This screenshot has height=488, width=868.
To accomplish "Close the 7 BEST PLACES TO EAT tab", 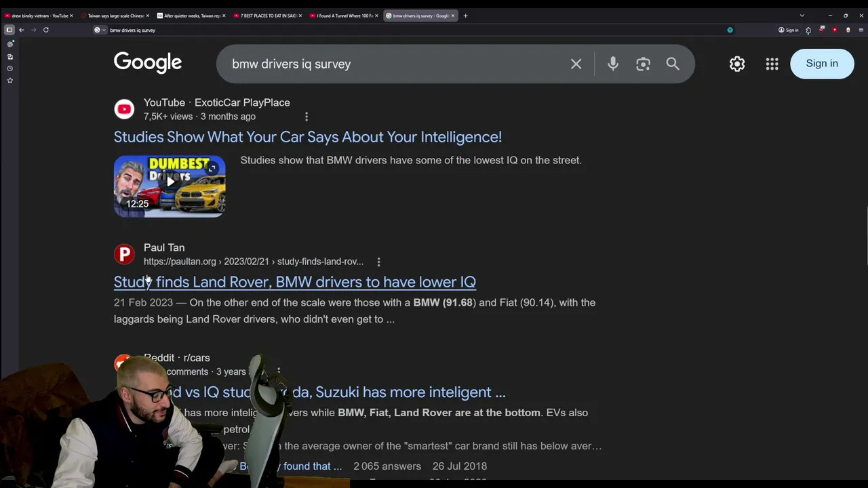I will [300, 16].
